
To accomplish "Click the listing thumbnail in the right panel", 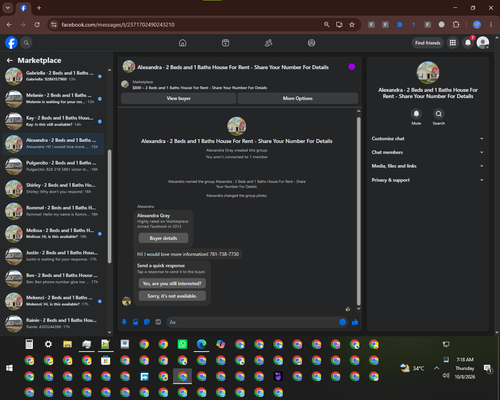I will tap(428, 72).
